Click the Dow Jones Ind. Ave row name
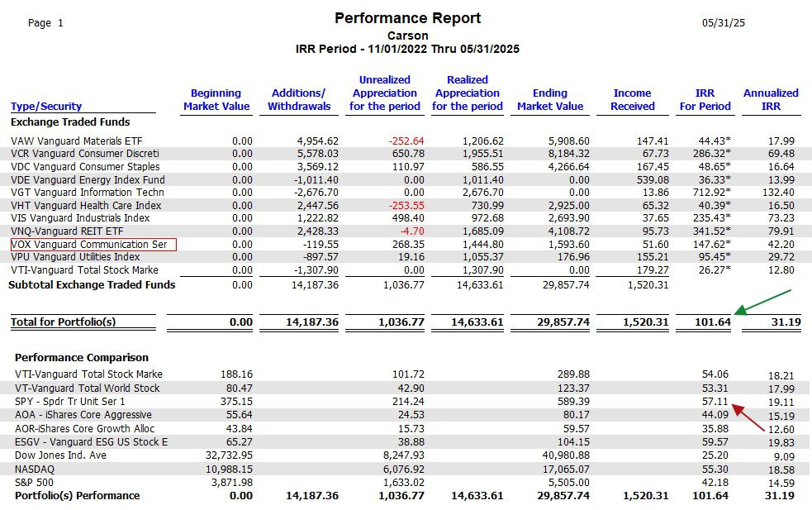The image size is (812, 510). pos(60,455)
